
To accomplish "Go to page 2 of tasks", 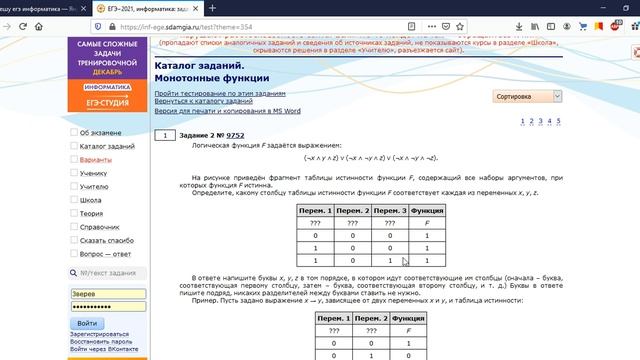I will click(x=531, y=121).
